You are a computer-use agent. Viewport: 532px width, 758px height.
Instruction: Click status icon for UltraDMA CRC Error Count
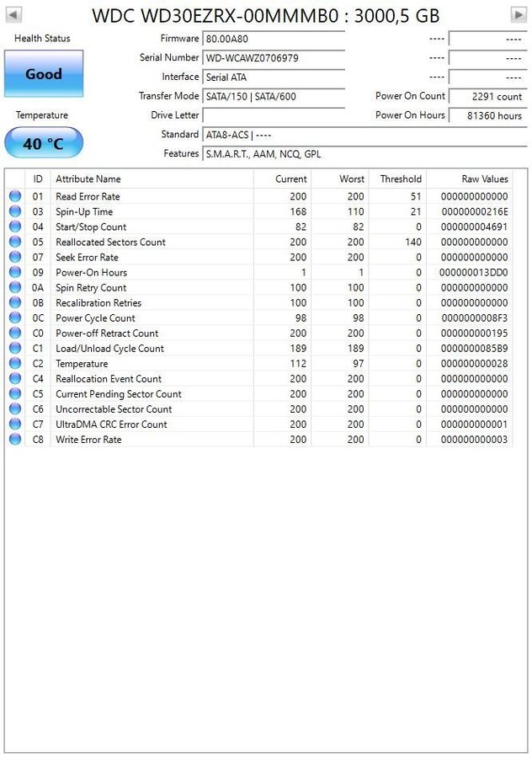(15, 424)
